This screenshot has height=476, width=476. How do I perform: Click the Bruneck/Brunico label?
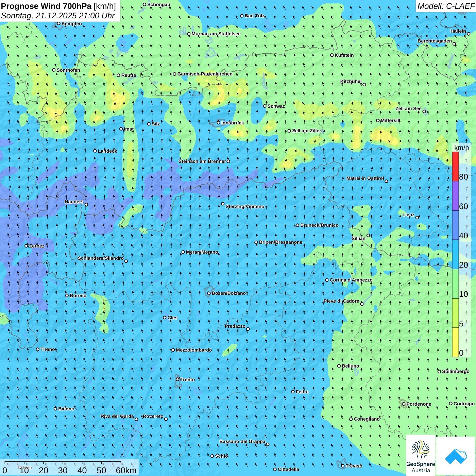(x=319, y=225)
